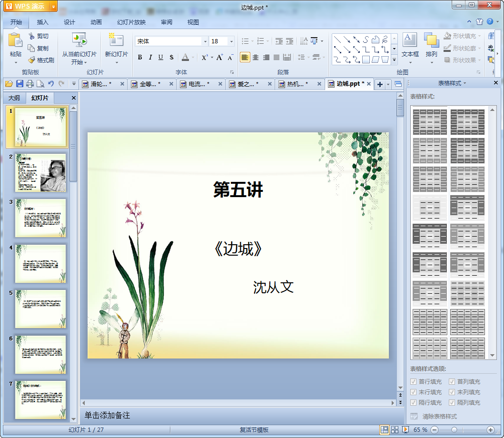Click the zoom slider handle
The height and width of the screenshot is (438, 504).
tap(454, 430)
